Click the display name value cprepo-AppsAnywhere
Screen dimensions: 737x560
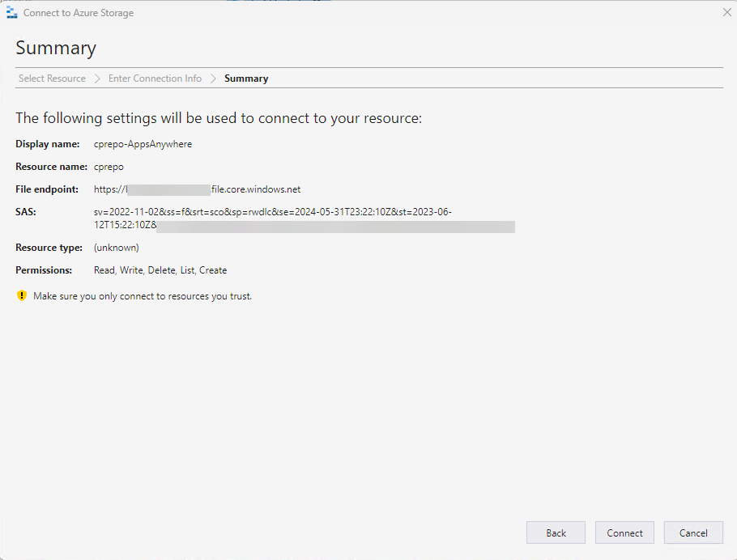[x=143, y=144]
